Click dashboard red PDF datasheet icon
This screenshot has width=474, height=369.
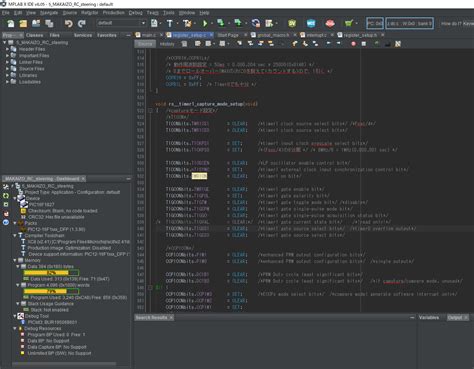6,214
